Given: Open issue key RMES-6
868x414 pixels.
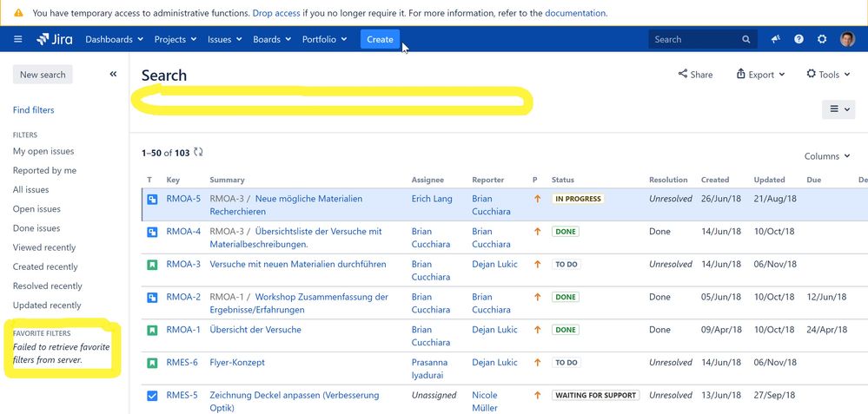Looking at the screenshot, I should coord(182,362).
